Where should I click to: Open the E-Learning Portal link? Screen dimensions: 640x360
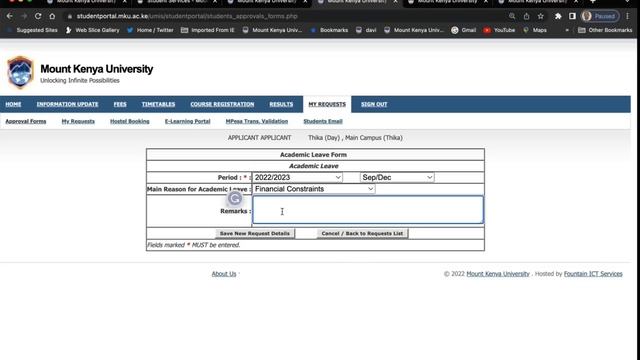pos(187,121)
